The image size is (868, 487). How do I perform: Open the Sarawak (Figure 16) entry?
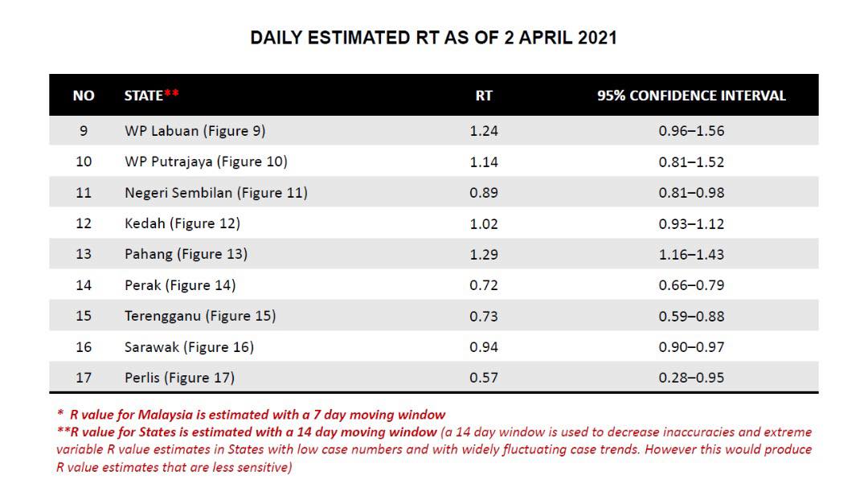click(x=189, y=347)
